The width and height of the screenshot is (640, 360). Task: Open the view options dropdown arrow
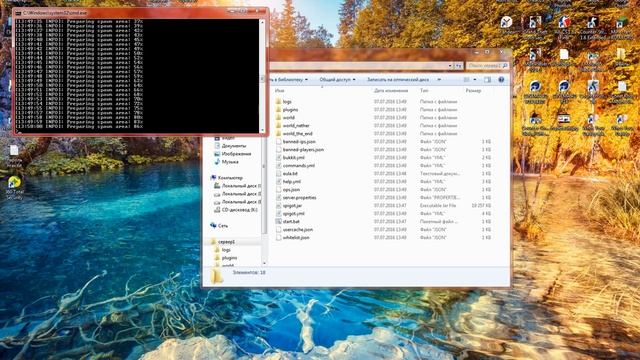(x=475, y=80)
